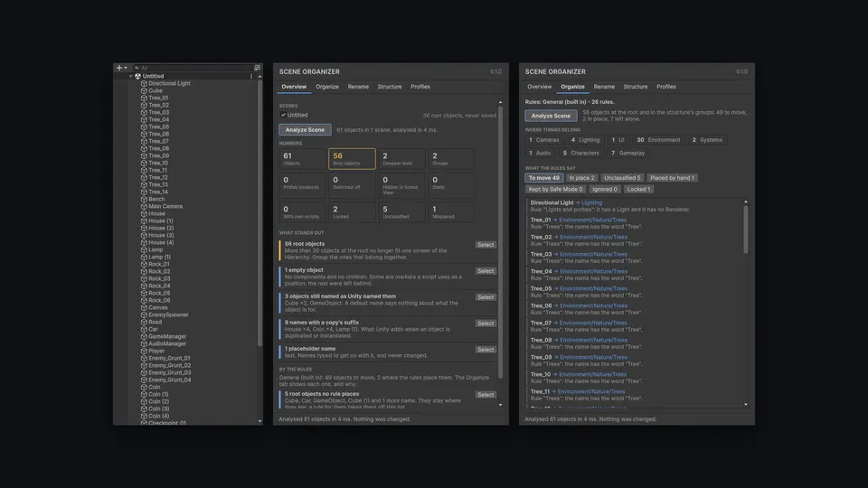This screenshot has width=868, height=488.
Task: Click the 61 Objects number tile
Action: pos(302,159)
